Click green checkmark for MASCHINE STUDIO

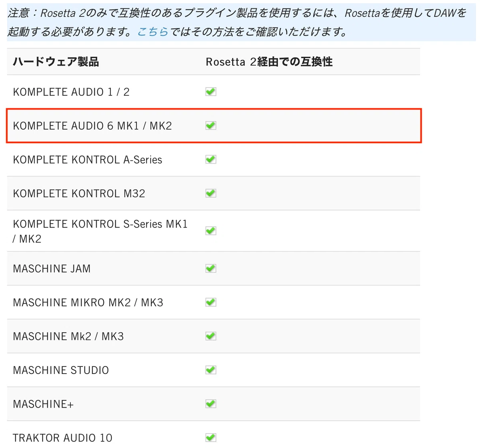click(x=211, y=370)
